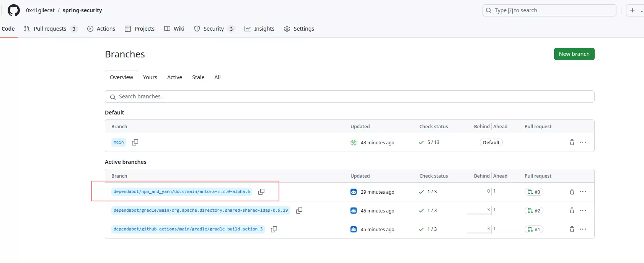The width and height of the screenshot is (644, 263).
Task: Open more options for antora-3.2.0-alpha.6 branch
Action: pos(583,192)
